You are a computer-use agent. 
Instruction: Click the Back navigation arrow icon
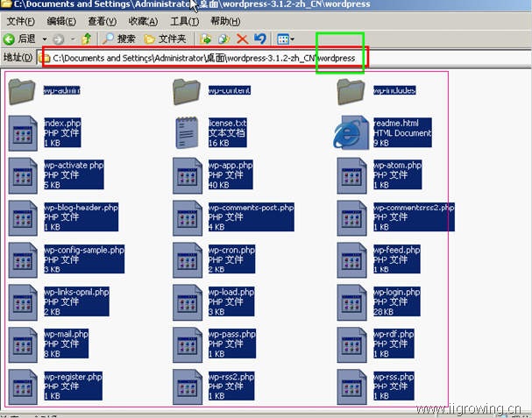[x=9, y=39]
